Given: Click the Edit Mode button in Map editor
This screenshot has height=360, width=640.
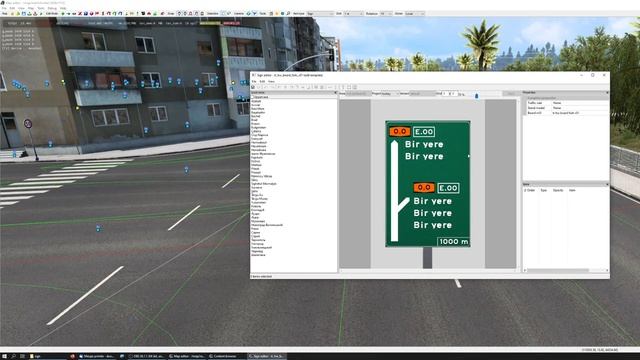Looking at the screenshot, I should tap(52, 13).
